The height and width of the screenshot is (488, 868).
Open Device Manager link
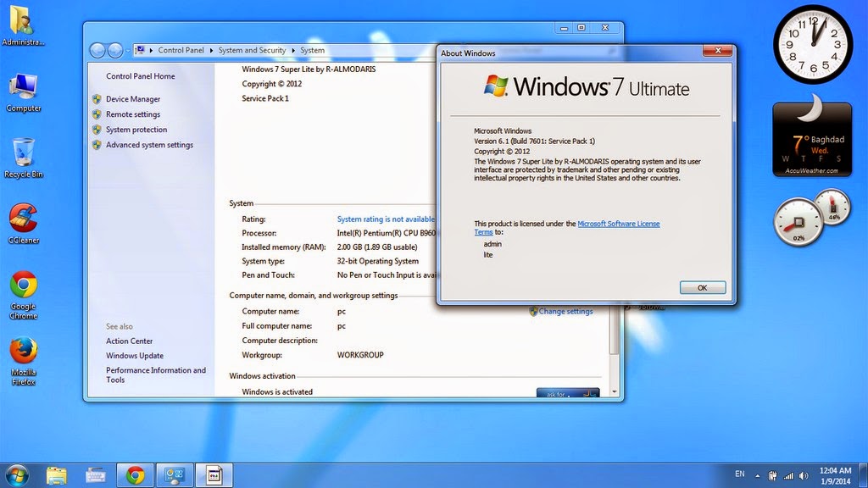tap(133, 99)
